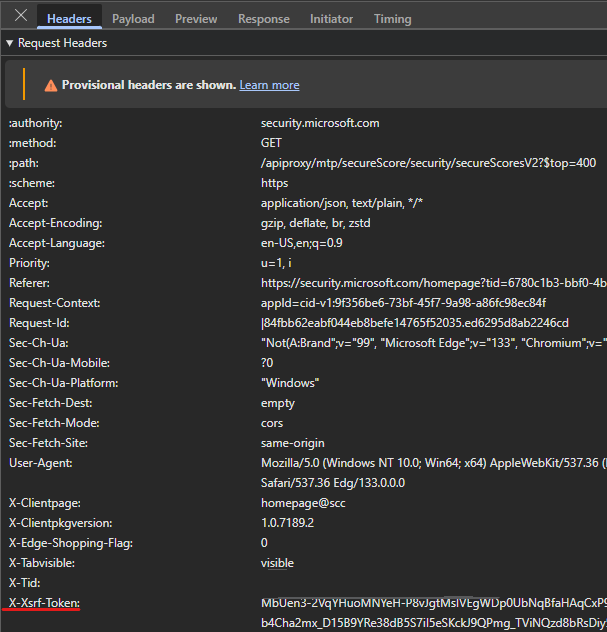Select the Mozilla/5.0 User-Agent value line

pos(434,463)
